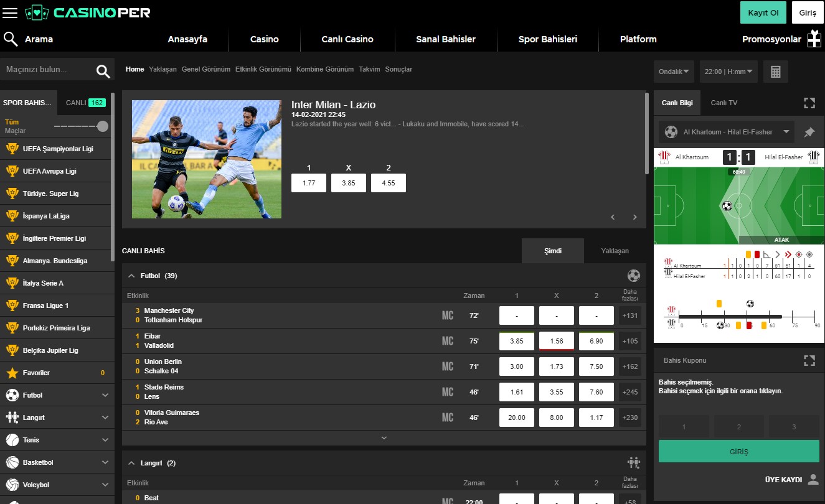Image resolution: width=825 pixels, height=504 pixels.
Task: Select Inter Milan win odds 1.77
Action: 309,183
